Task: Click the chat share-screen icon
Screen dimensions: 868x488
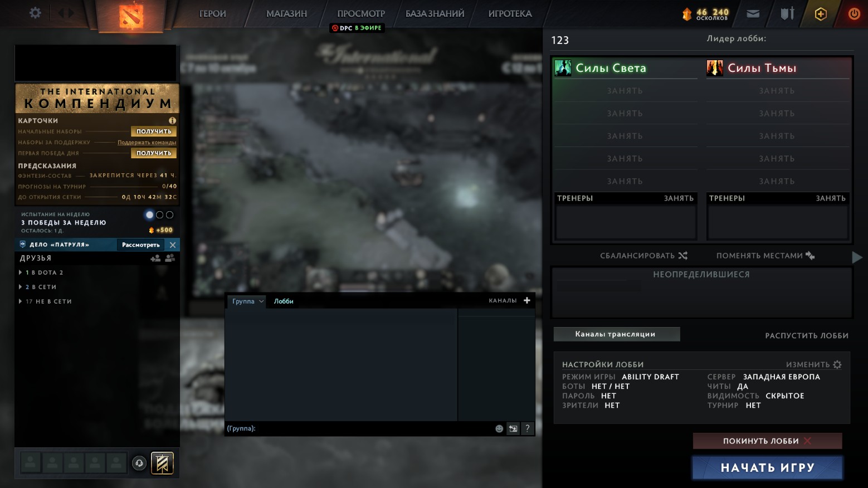Action: coord(513,428)
